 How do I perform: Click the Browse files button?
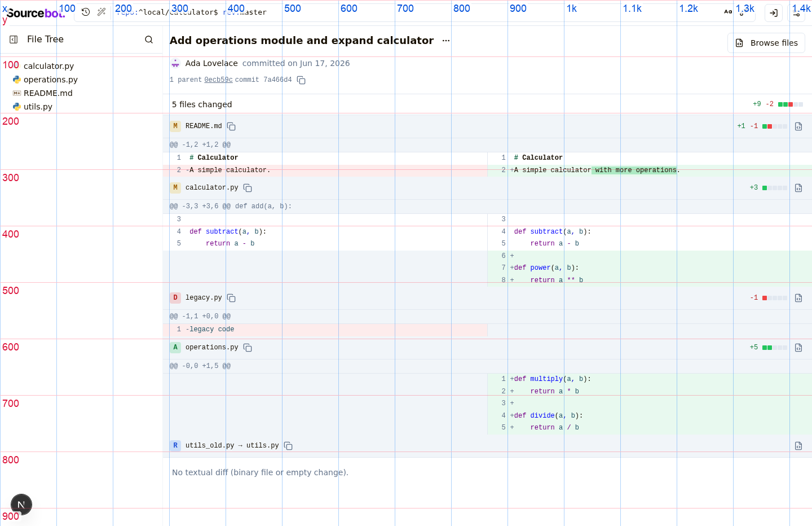[766, 43]
